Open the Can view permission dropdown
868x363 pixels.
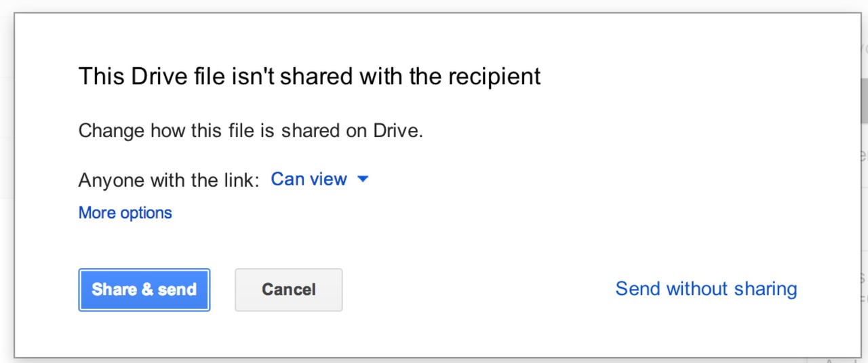(x=319, y=179)
